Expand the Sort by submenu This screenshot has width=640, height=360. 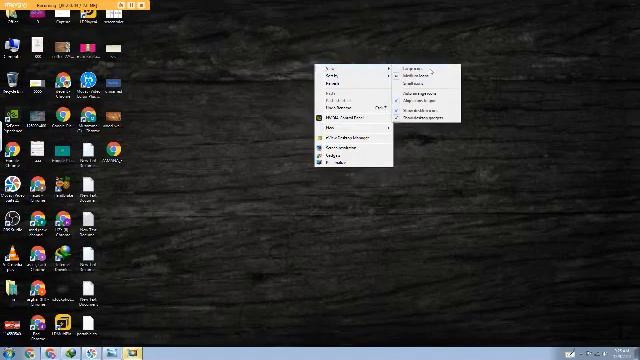(x=353, y=76)
